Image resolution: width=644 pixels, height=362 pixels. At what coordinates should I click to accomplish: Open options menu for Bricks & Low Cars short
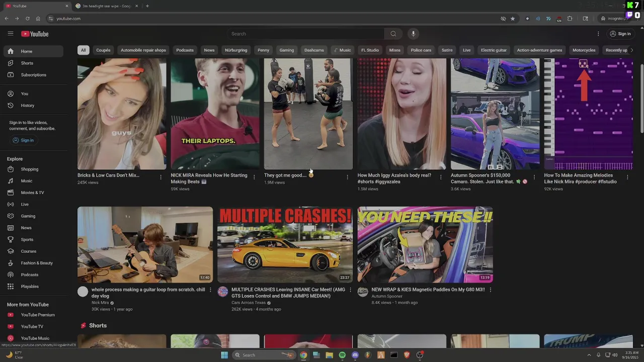tap(160, 177)
